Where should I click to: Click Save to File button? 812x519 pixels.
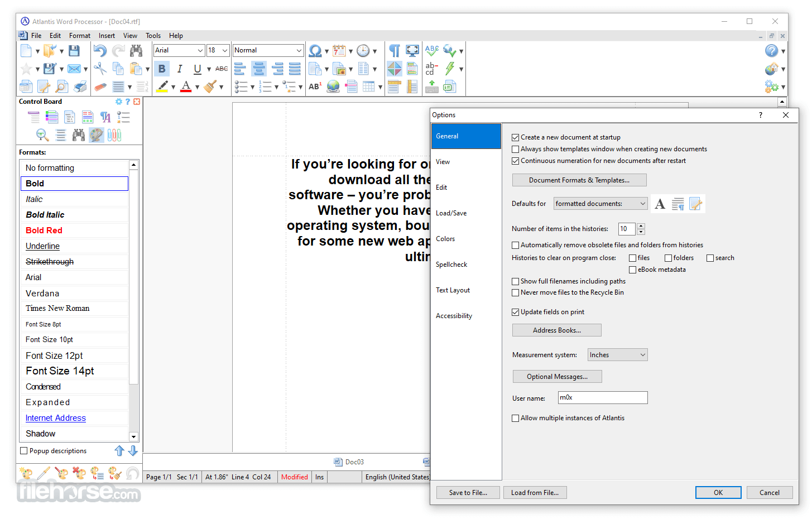click(468, 493)
